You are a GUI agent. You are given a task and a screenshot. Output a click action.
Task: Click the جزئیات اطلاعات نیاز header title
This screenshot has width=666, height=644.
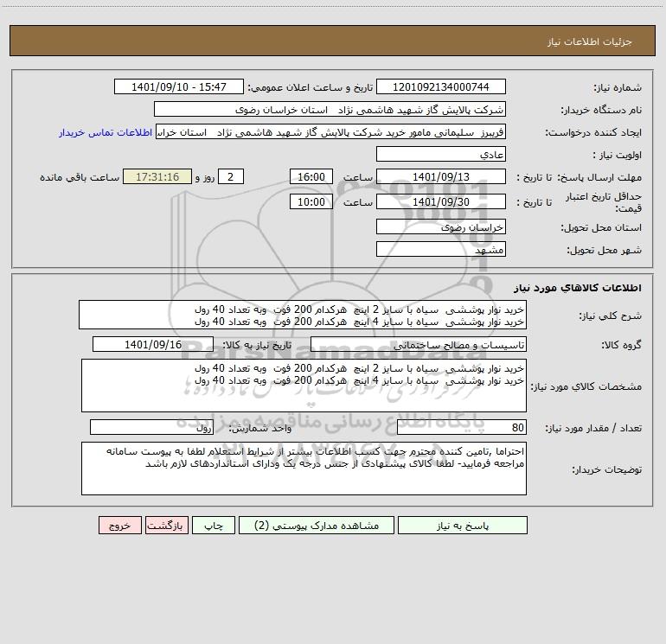590,41
